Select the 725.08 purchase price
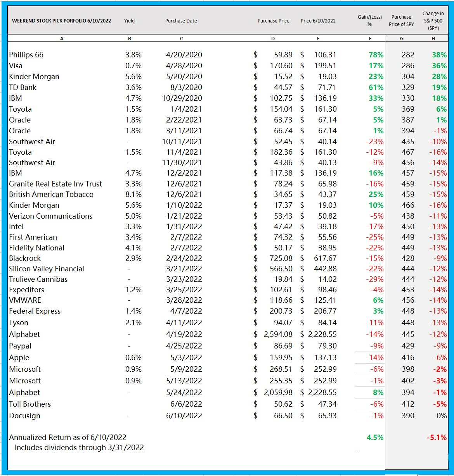This screenshot has height=476, width=454. pyautogui.click(x=281, y=258)
